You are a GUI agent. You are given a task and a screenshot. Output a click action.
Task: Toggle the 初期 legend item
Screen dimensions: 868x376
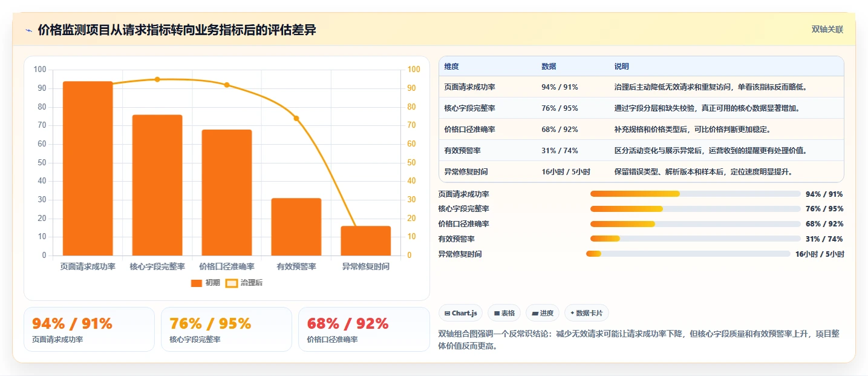206,283
